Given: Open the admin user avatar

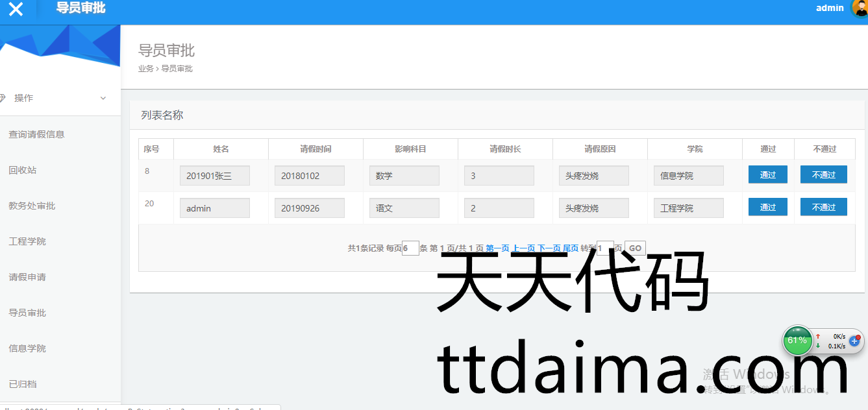Looking at the screenshot, I should coord(860,8).
